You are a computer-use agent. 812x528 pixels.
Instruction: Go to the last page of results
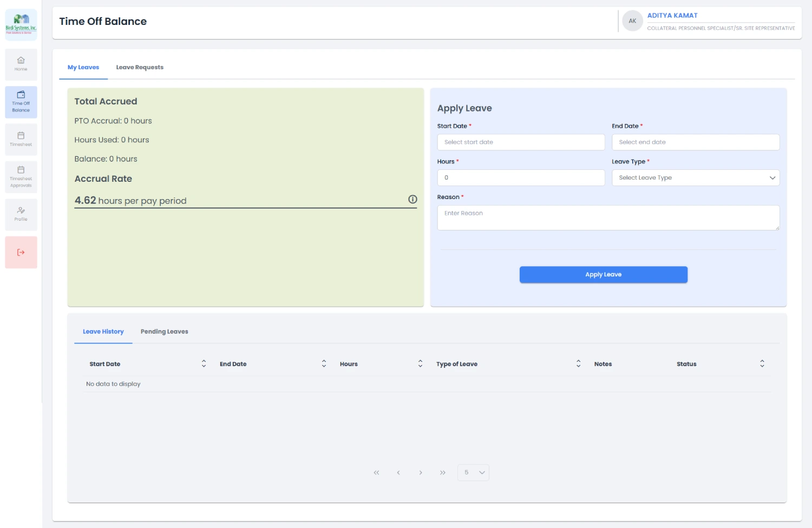pos(443,473)
